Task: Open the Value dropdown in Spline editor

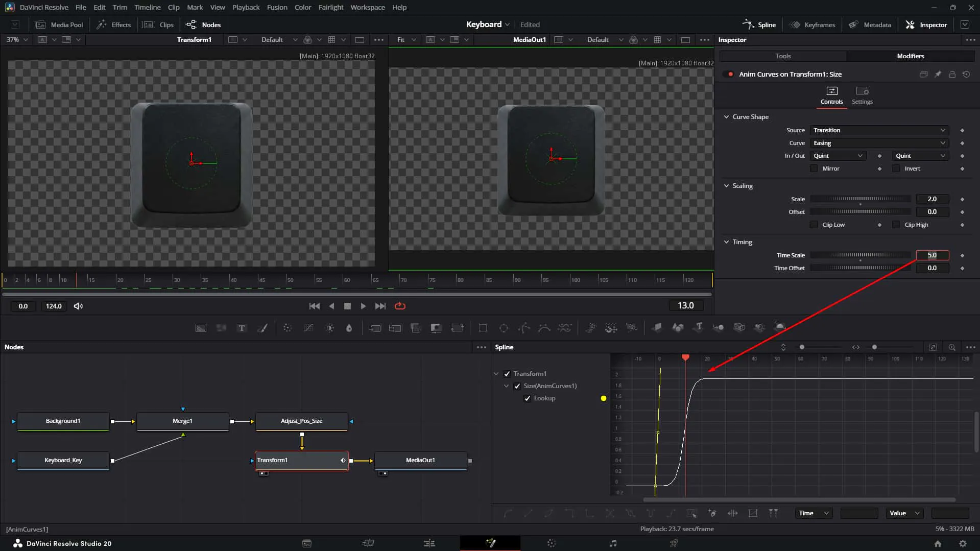Action: pos(904,513)
